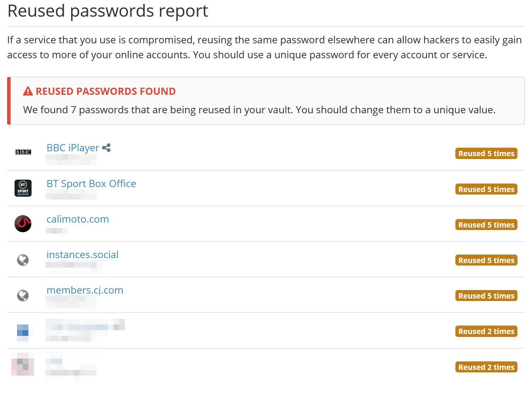
Task: Click the Reused 5 times badge for calimoto.com
Action: click(x=486, y=224)
